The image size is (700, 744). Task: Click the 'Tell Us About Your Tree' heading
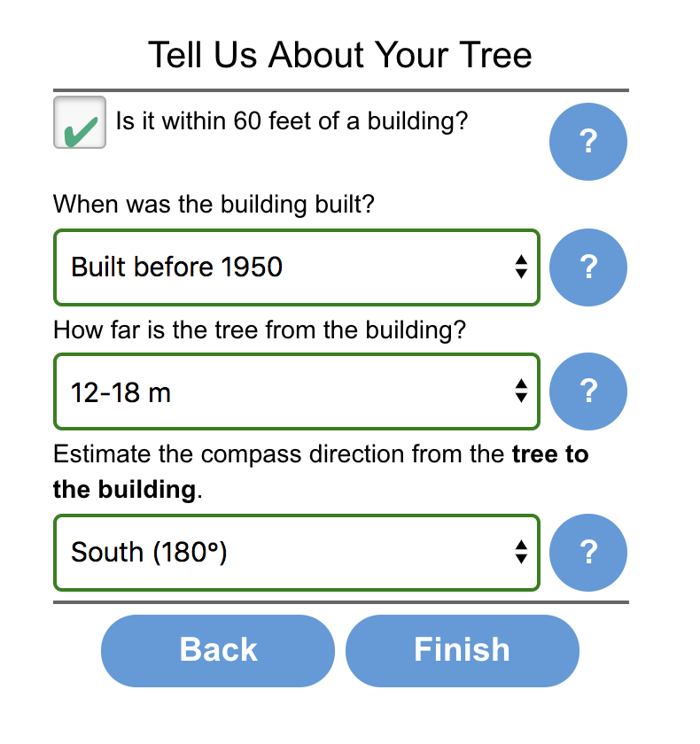click(x=339, y=55)
